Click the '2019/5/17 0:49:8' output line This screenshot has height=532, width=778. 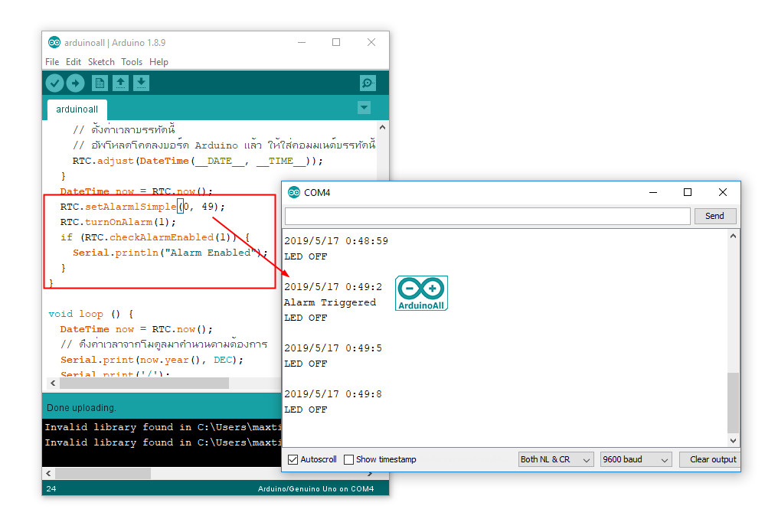333,394
